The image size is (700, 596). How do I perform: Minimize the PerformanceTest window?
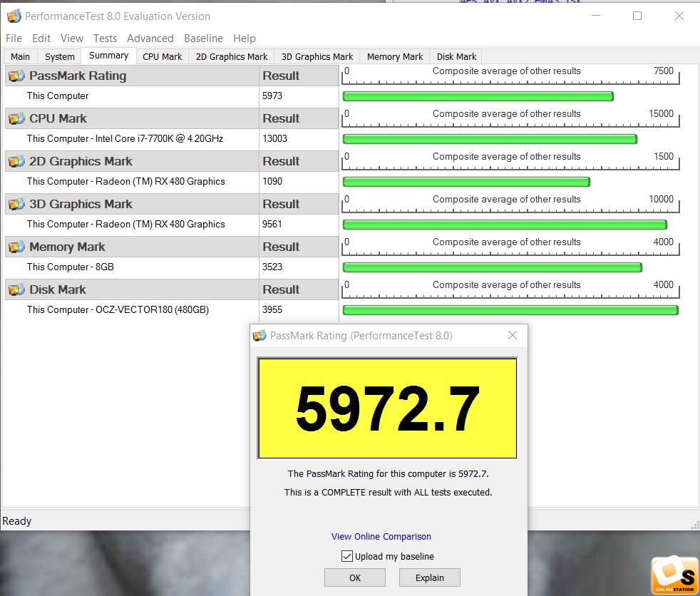pos(596,16)
